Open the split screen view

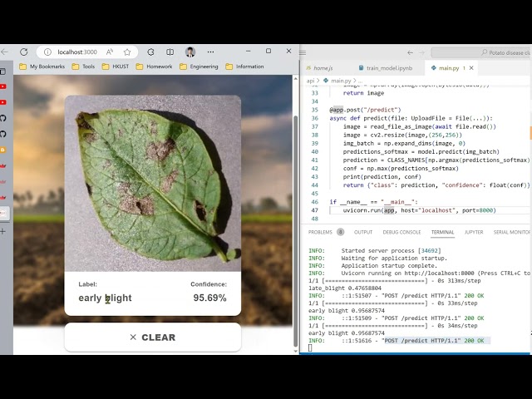(170, 52)
